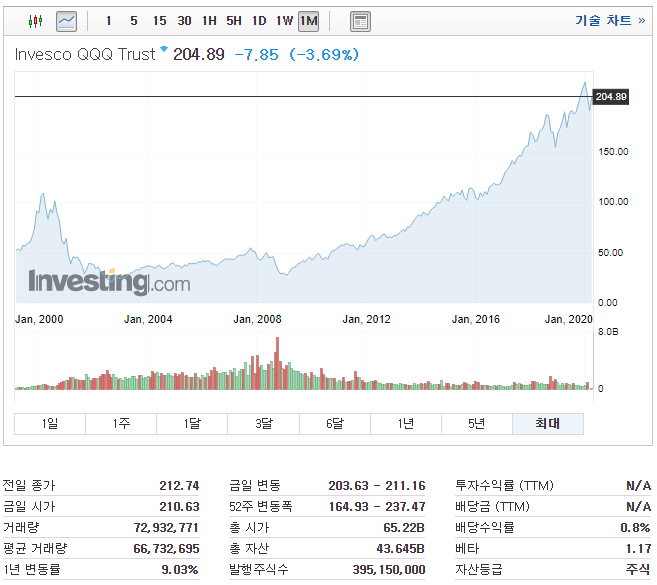Screen dimensions: 657x585
Task: Click the 자산등급 value 주식
Action: 638,569
